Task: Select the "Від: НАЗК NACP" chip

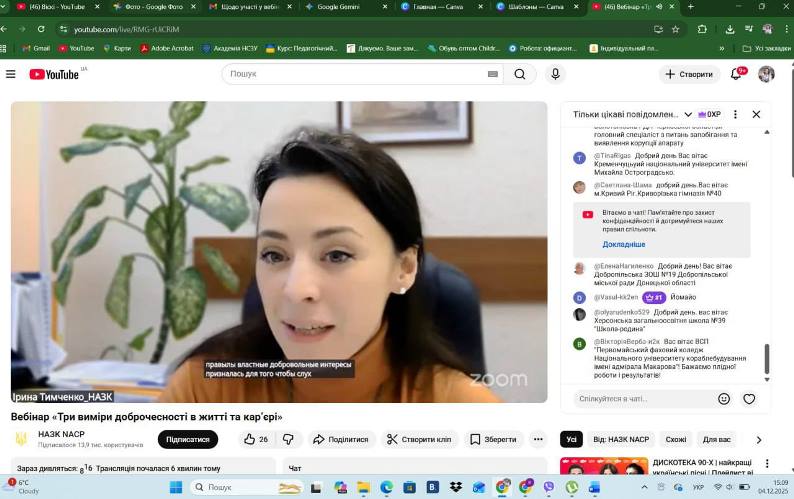Action: pyautogui.click(x=621, y=439)
